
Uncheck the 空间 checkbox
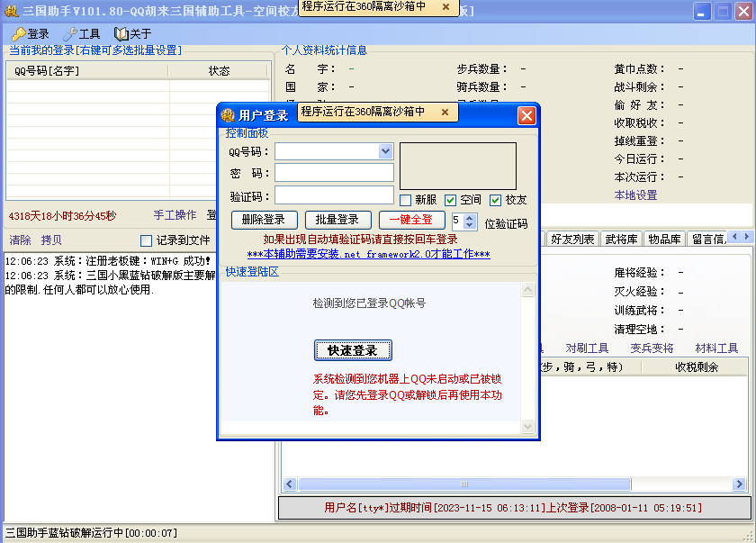pyautogui.click(x=450, y=200)
